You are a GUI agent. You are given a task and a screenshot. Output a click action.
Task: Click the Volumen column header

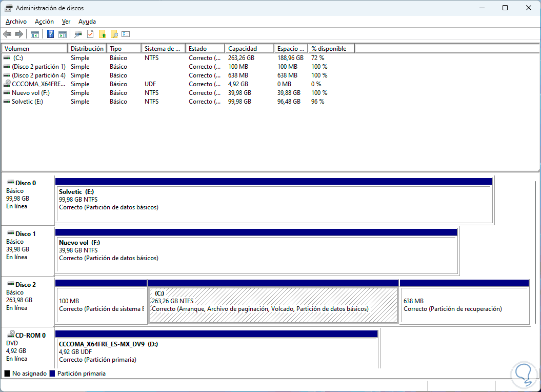click(x=34, y=49)
